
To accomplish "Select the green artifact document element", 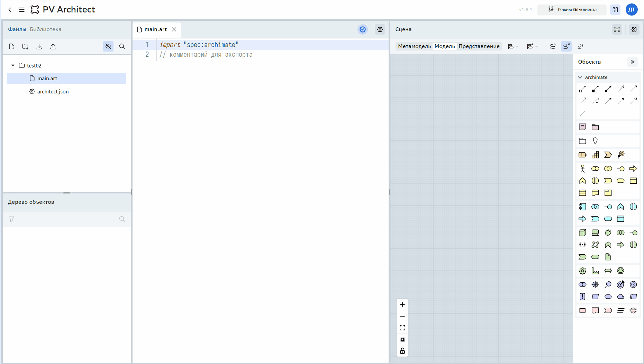I will coord(608,257).
